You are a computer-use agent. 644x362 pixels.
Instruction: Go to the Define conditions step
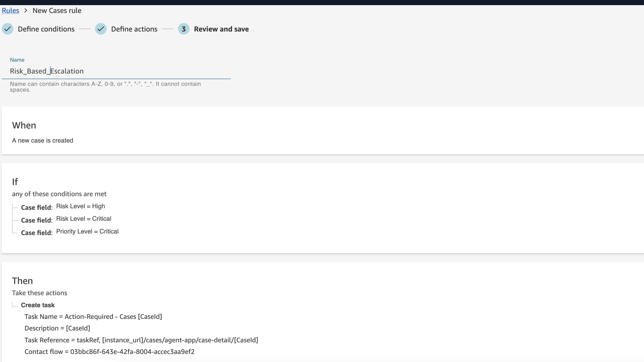tap(46, 29)
